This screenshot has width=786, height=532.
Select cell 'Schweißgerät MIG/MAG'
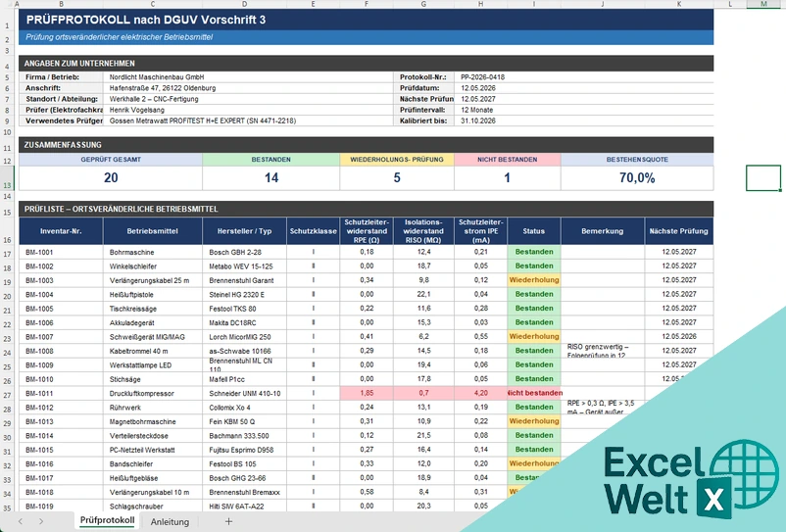click(x=153, y=337)
